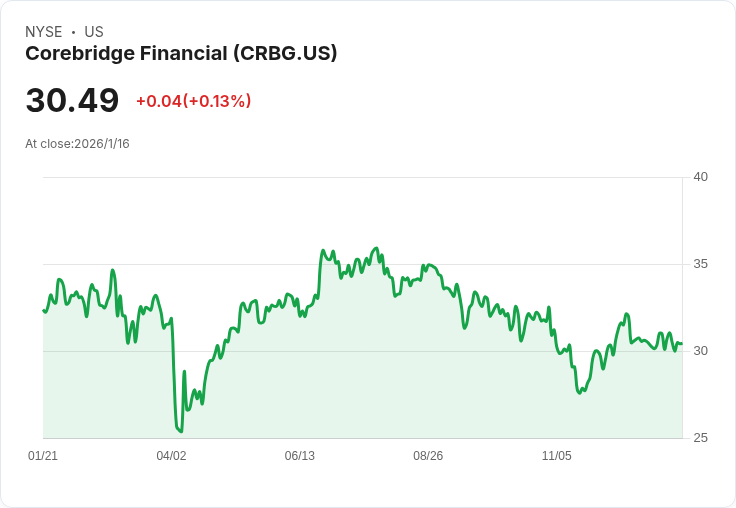Select the 06/13 date label

(299, 455)
